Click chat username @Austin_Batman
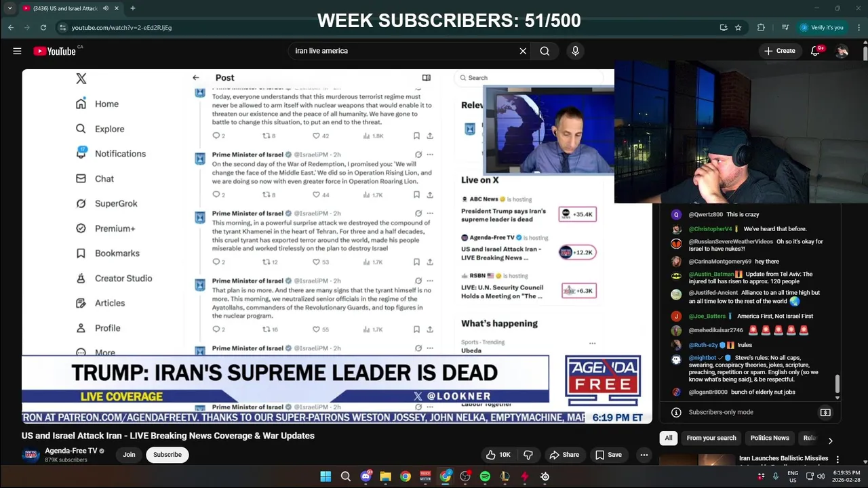 (711, 274)
